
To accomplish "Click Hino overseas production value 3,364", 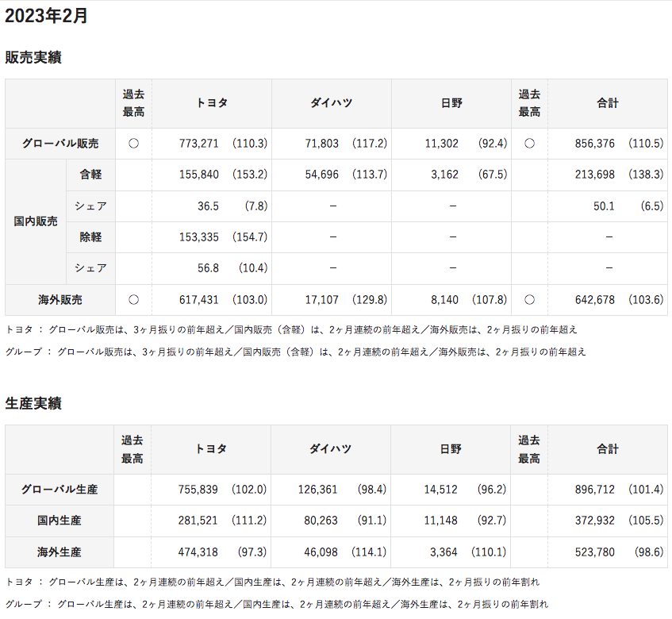I will (x=444, y=552).
